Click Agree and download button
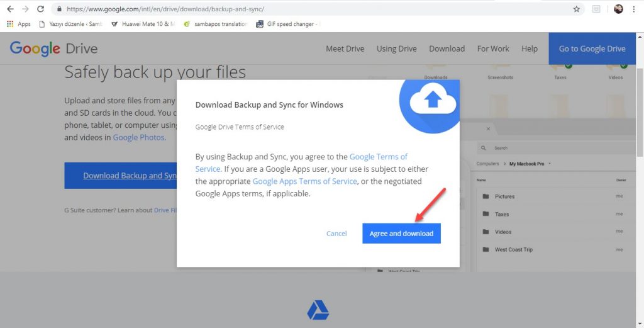The height and width of the screenshot is (328, 644). pyautogui.click(x=401, y=234)
